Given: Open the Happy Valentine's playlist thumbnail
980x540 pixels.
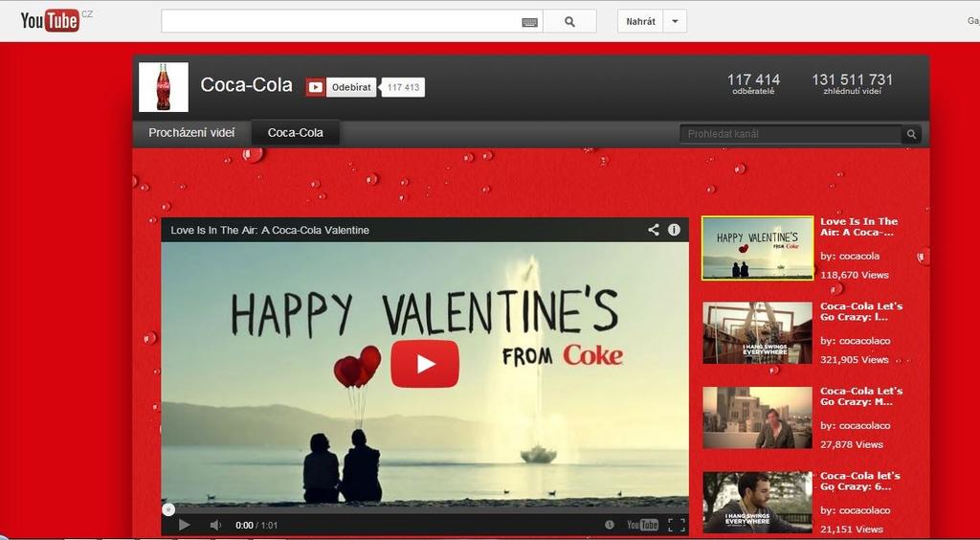Looking at the screenshot, I should 758,248.
